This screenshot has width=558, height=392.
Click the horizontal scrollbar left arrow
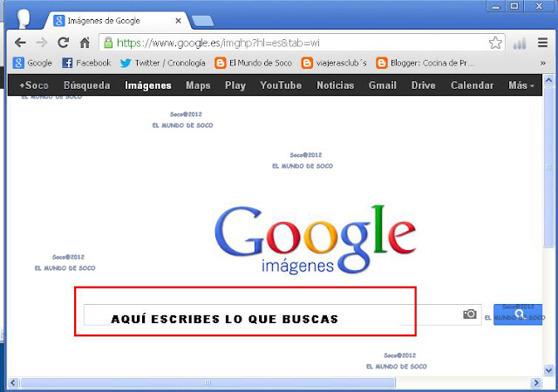pos(13,382)
